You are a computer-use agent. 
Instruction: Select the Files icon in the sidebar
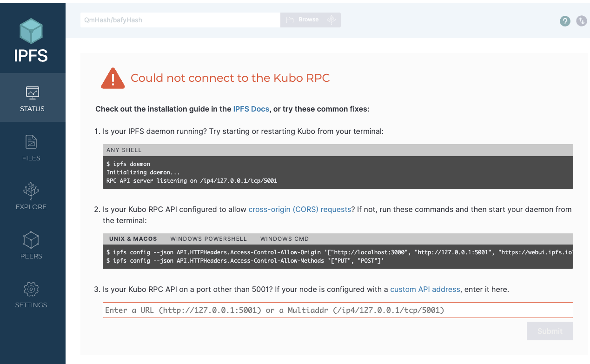[31, 142]
